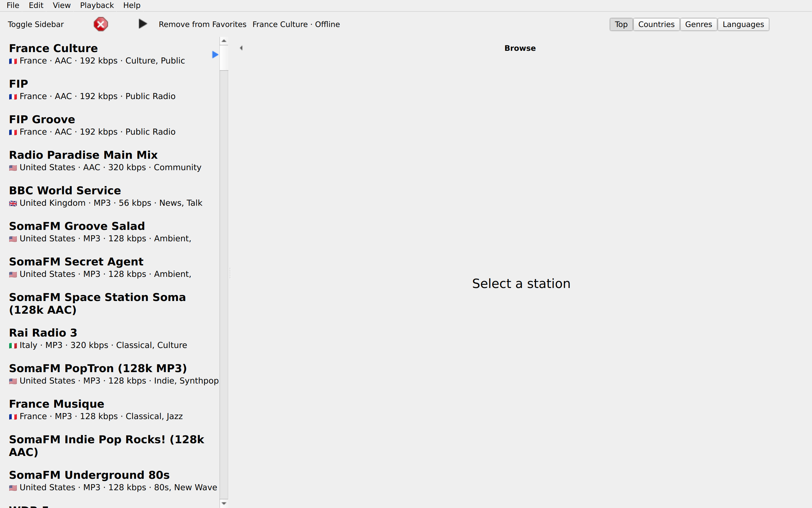Click the red stop/error icon in toolbar
This screenshot has height=508, width=812.
coord(101,24)
